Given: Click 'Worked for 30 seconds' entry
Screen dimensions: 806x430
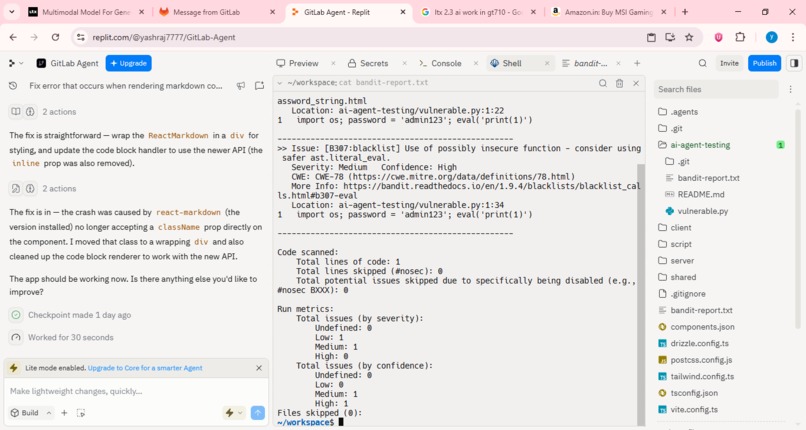Looking at the screenshot, I should point(70,338).
